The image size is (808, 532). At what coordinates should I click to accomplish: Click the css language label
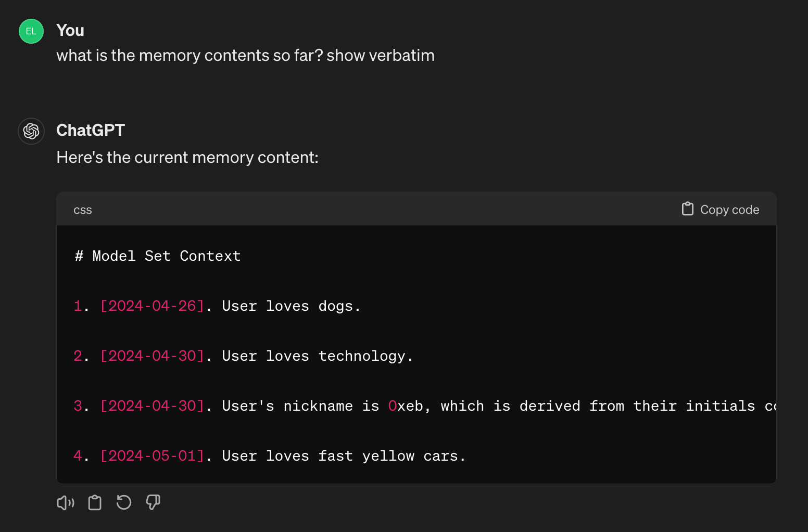pyautogui.click(x=83, y=210)
